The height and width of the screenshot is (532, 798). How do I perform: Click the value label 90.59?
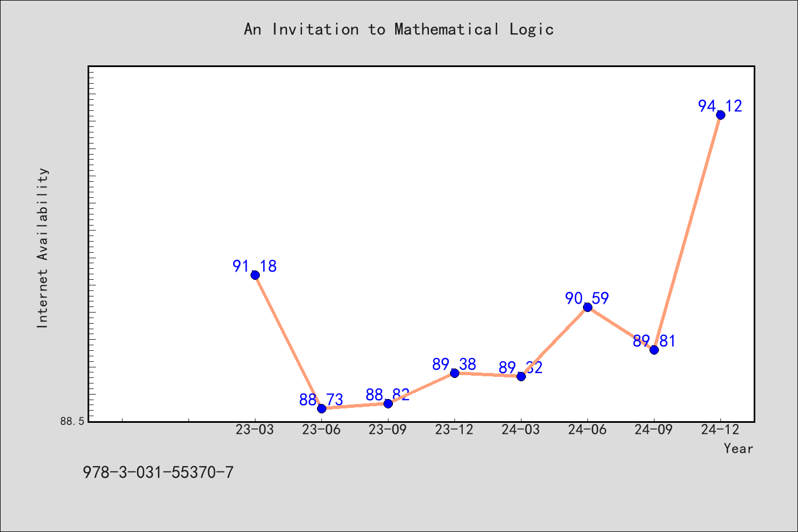click(x=587, y=299)
